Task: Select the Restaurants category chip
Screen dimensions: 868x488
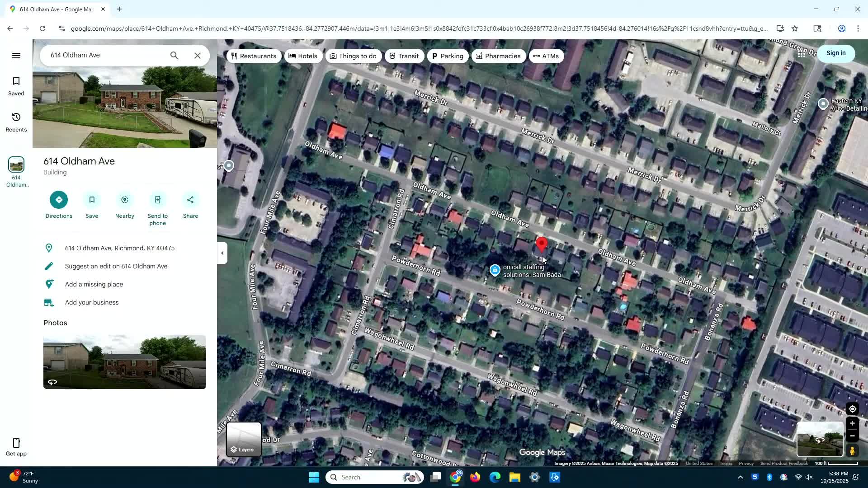Action: pyautogui.click(x=254, y=56)
